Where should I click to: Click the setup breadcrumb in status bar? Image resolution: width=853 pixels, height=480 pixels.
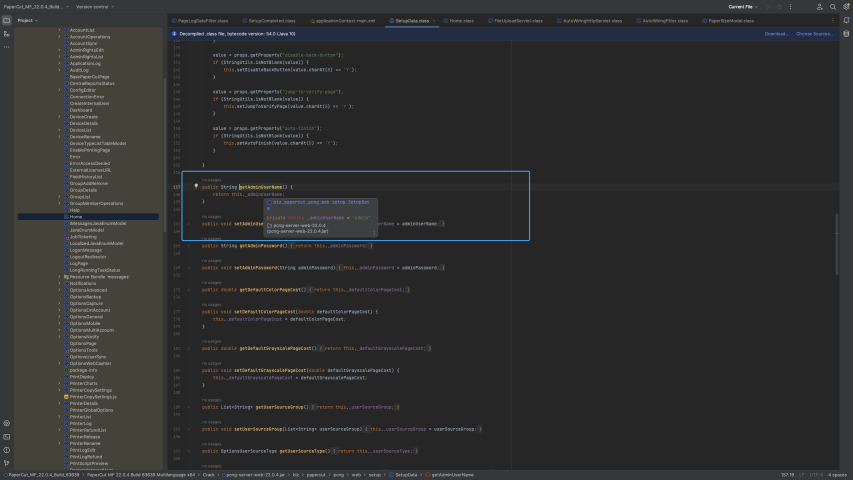(x=375, y=475)
